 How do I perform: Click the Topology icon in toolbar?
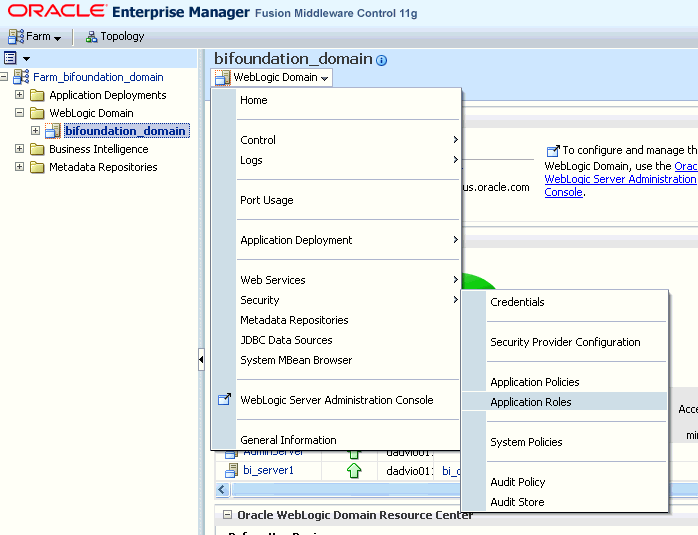(92, 37)
